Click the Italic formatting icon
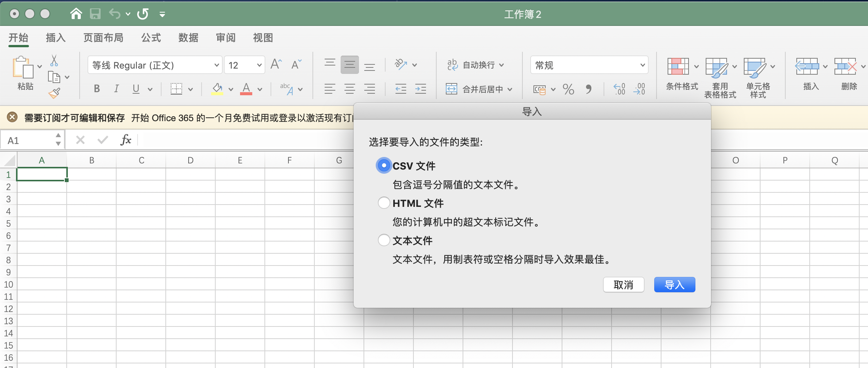Image resolution: width=868 pixels, height=368 pixels. point(116,89)
